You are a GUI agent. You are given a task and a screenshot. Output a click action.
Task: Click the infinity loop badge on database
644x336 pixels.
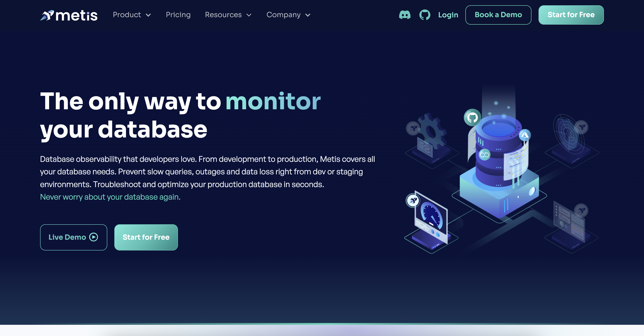[x=484, y=155]
